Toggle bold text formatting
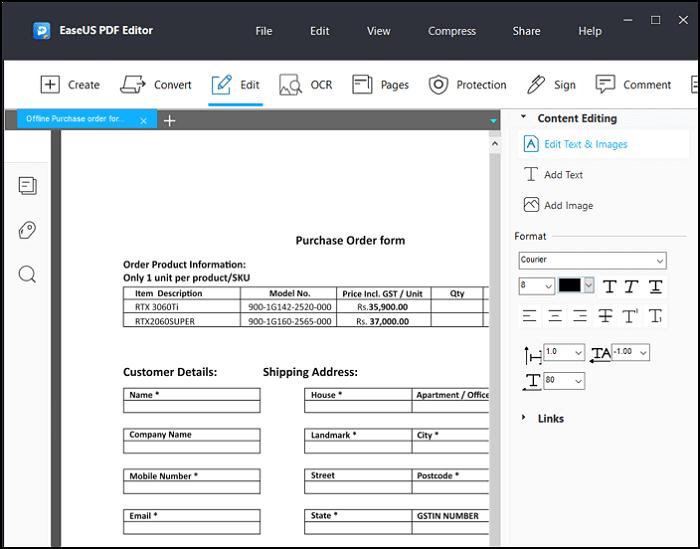 point(609,287)
